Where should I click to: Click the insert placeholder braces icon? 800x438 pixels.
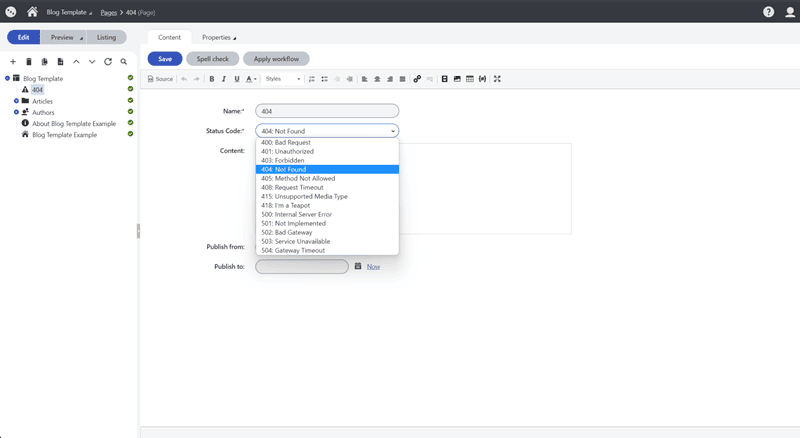pos(482,79)
